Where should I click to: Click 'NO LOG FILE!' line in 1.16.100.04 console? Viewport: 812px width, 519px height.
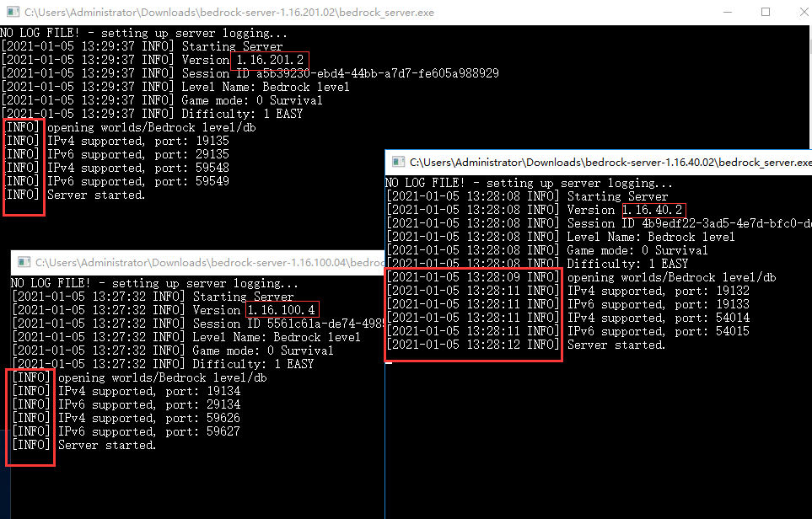(154, 284)
